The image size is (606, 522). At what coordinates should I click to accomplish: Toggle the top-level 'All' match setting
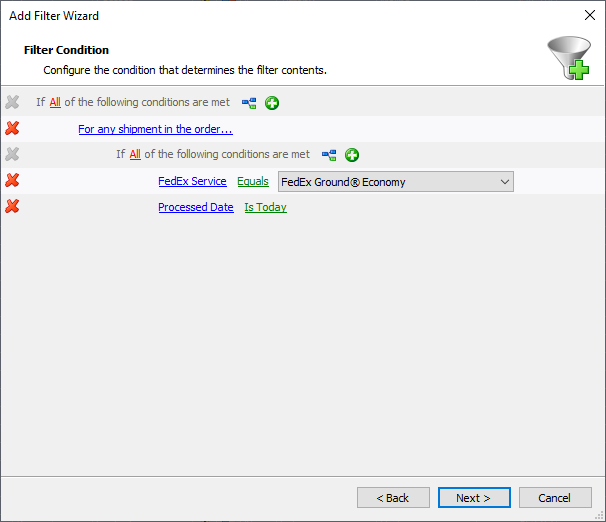[x=55, y=103]
